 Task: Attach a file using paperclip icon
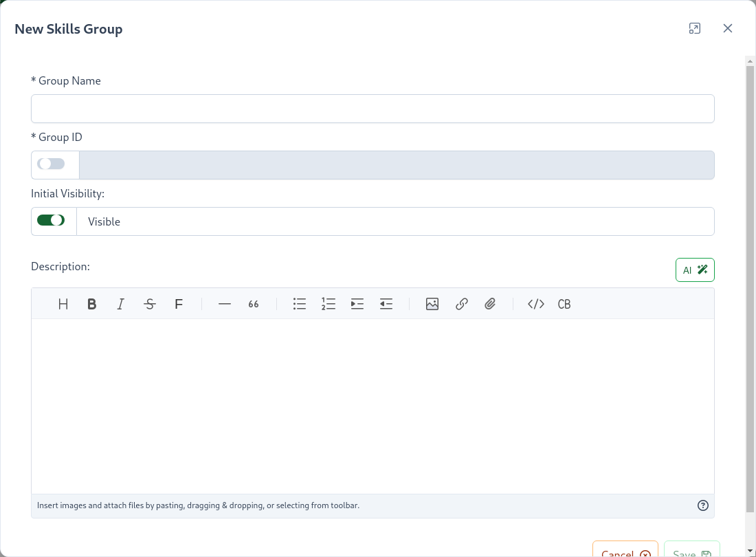(490, 304)
